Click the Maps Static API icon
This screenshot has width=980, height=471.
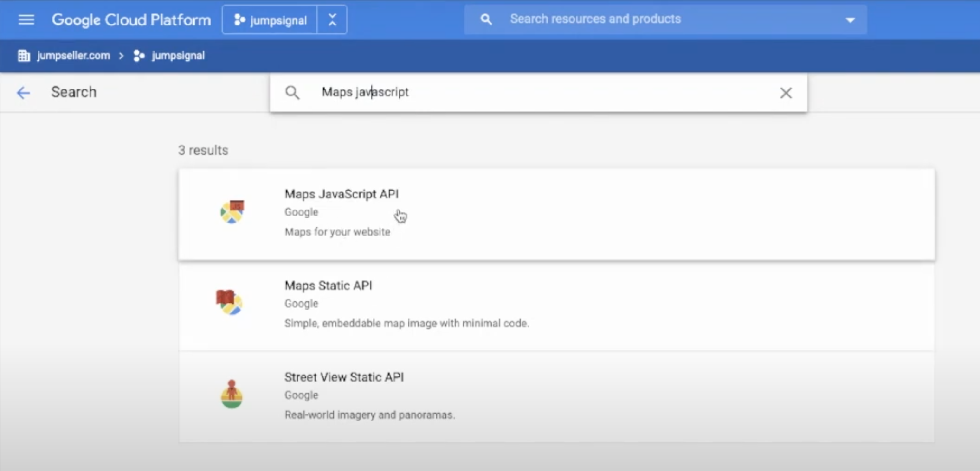[229, 302]
